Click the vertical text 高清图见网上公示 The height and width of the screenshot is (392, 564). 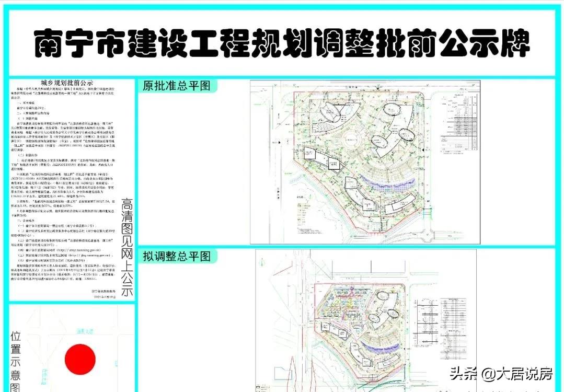pos(126,247)
